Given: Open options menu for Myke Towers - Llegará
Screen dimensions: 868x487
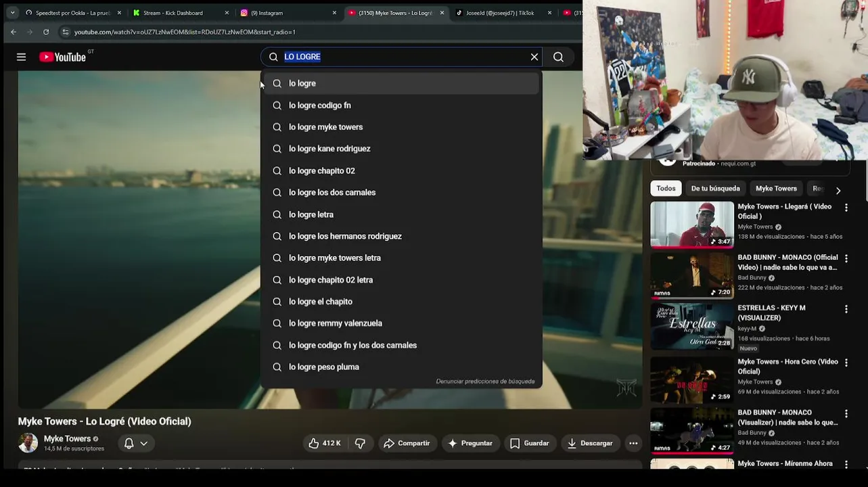Looking at the screenshot, I should (846, 208).
